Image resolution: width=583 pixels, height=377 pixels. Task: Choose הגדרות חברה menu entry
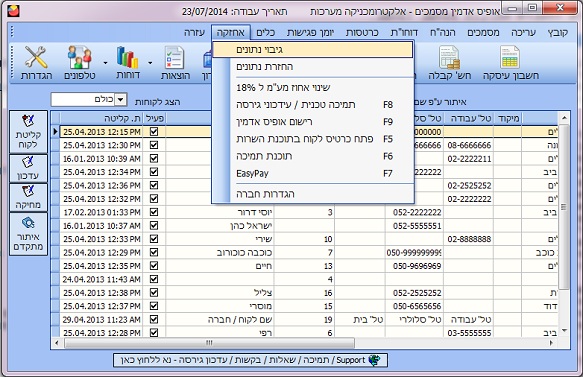click(313, 194)
